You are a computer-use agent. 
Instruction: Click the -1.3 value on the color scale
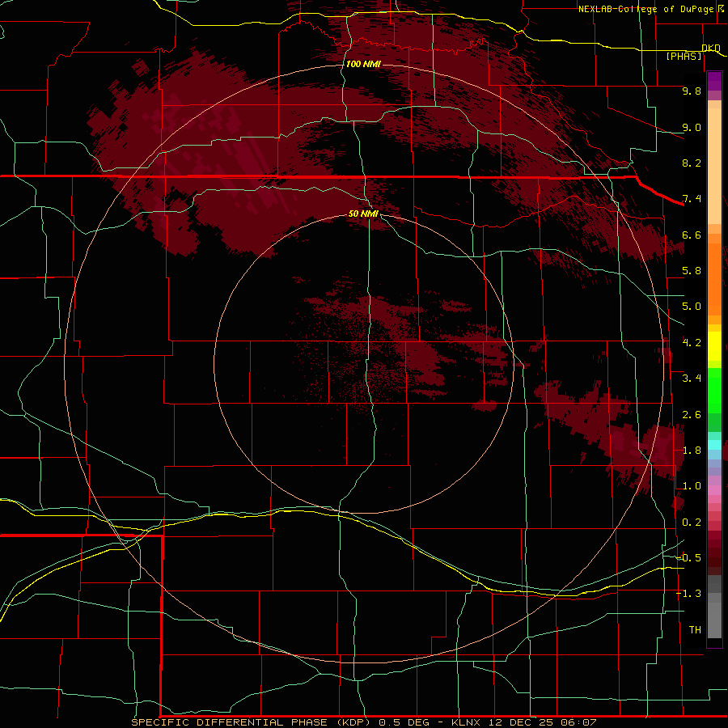pyautogui.click(x=688, y=594)
